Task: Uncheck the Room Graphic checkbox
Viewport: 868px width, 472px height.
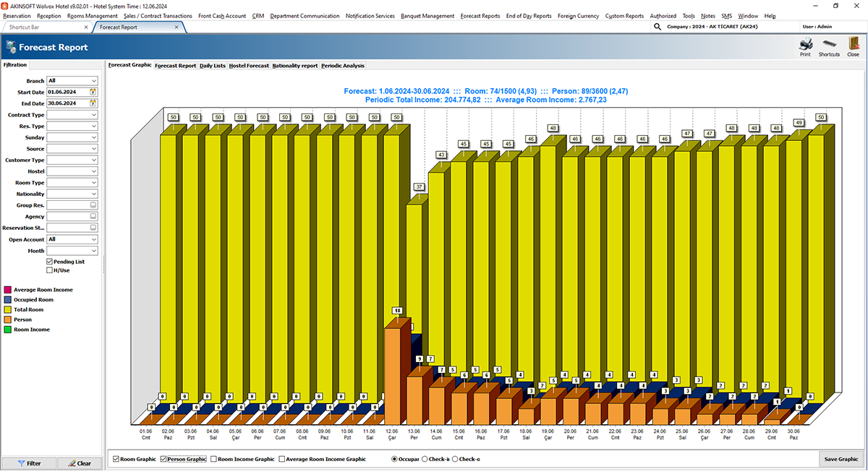Action: 116,459
